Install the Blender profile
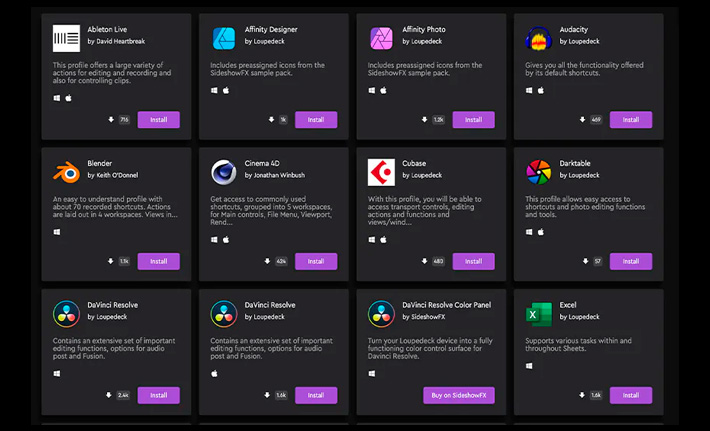Screen dimensions: 710x431 (158, 261)
